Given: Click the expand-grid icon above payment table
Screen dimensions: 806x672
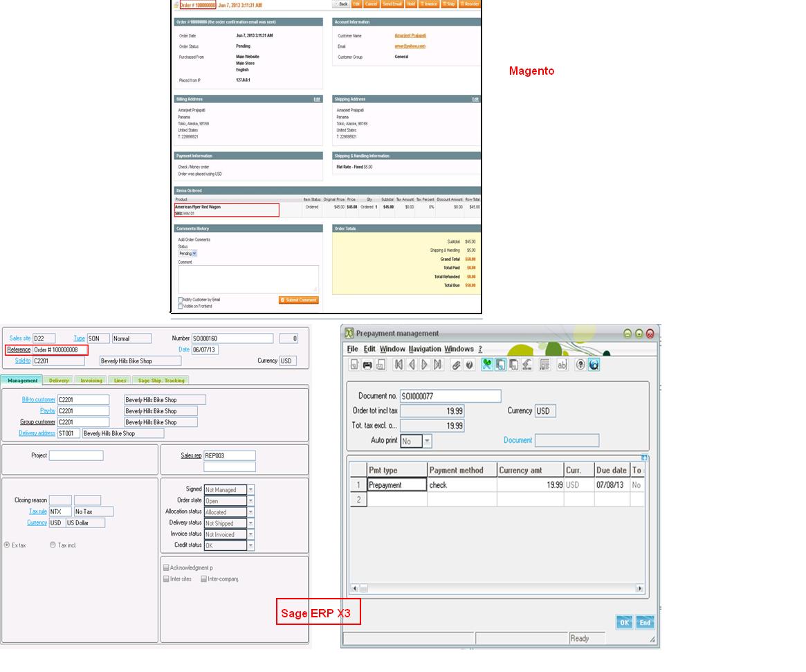Looking at the screenshot, I should point(644,457).
